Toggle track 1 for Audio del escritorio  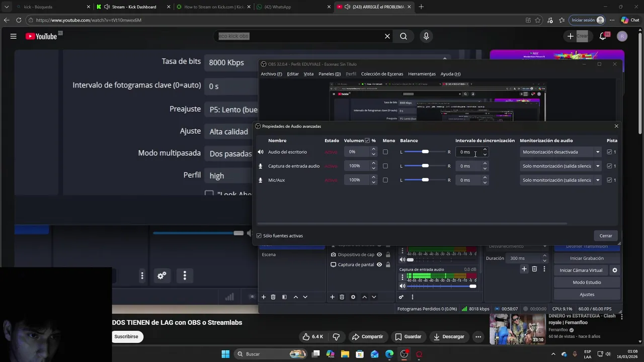(x=610, y=152)
